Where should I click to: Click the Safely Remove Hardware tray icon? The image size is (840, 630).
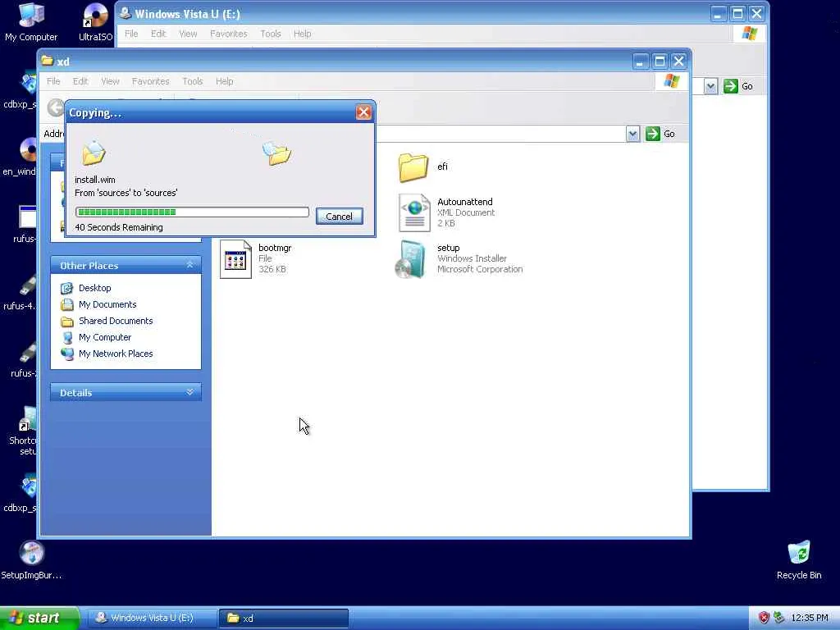tap(778, 618)
